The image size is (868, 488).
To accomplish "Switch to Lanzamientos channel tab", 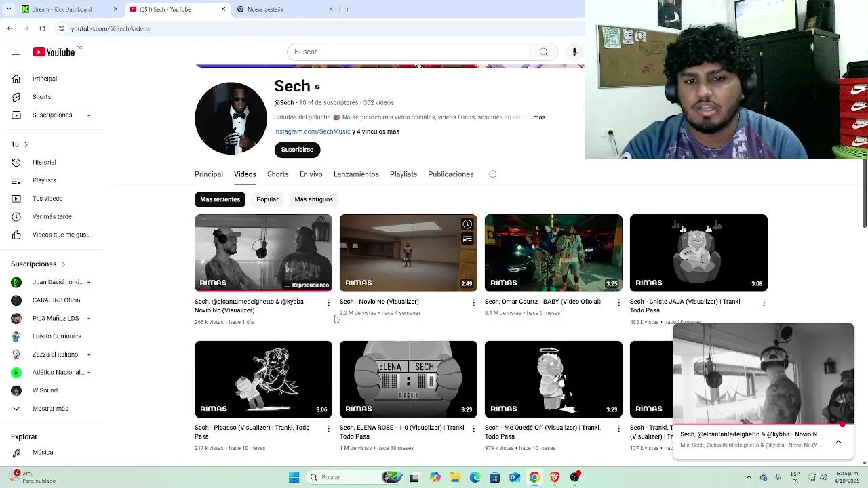I will (x=356, y=174).
